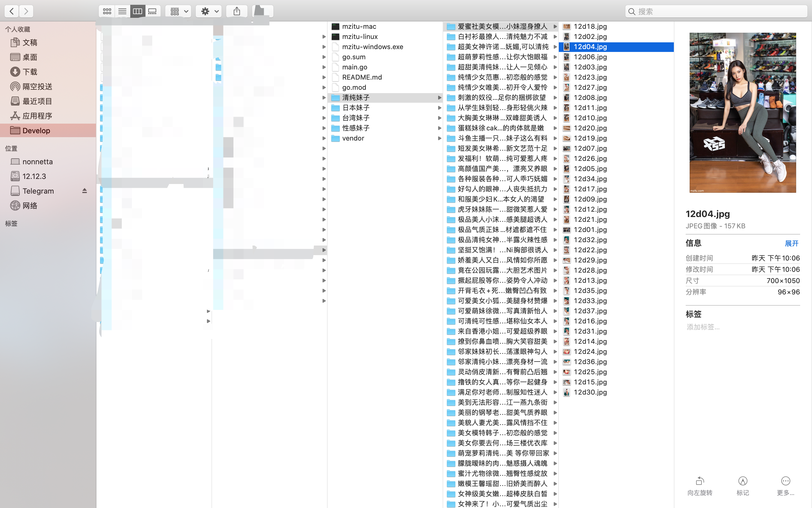Open 文稿 in the sidebar
Image resolution: width=812 pixels, height=508 pixels.
[48, 42]
